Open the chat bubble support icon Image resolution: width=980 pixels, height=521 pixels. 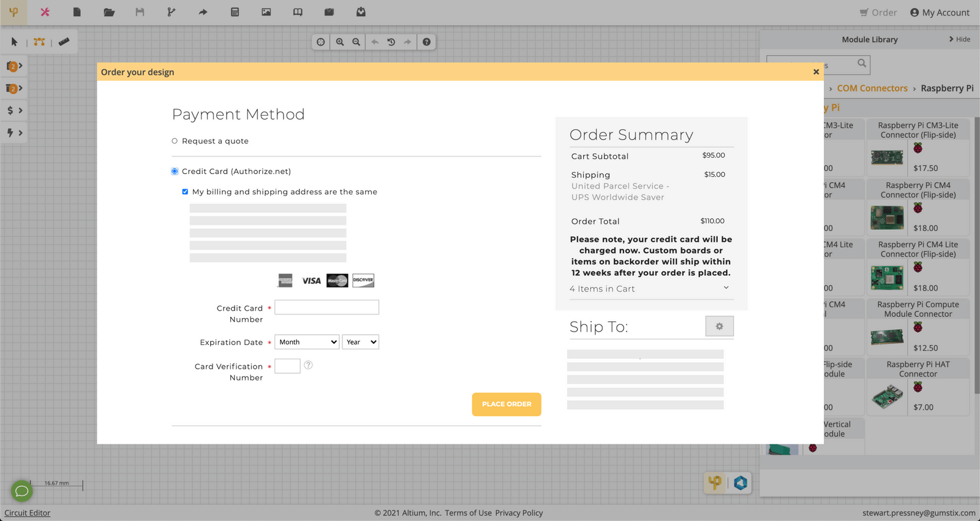point(21,491)
